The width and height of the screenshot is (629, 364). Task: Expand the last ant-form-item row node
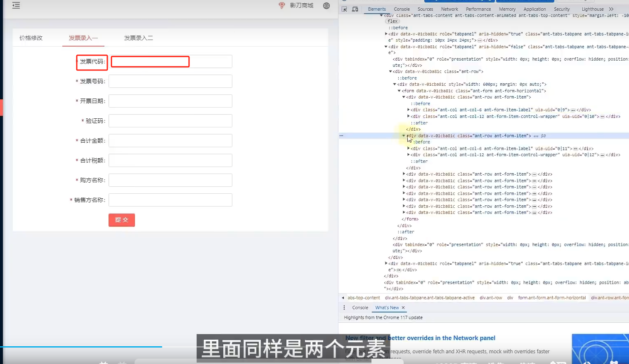pyautogui.click(x=404, y=213)
